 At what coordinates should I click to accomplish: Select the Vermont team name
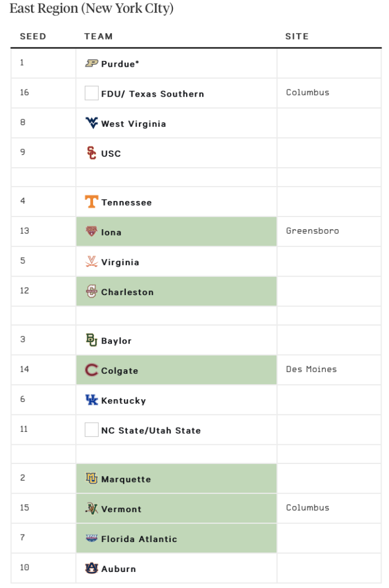[122, 509]
